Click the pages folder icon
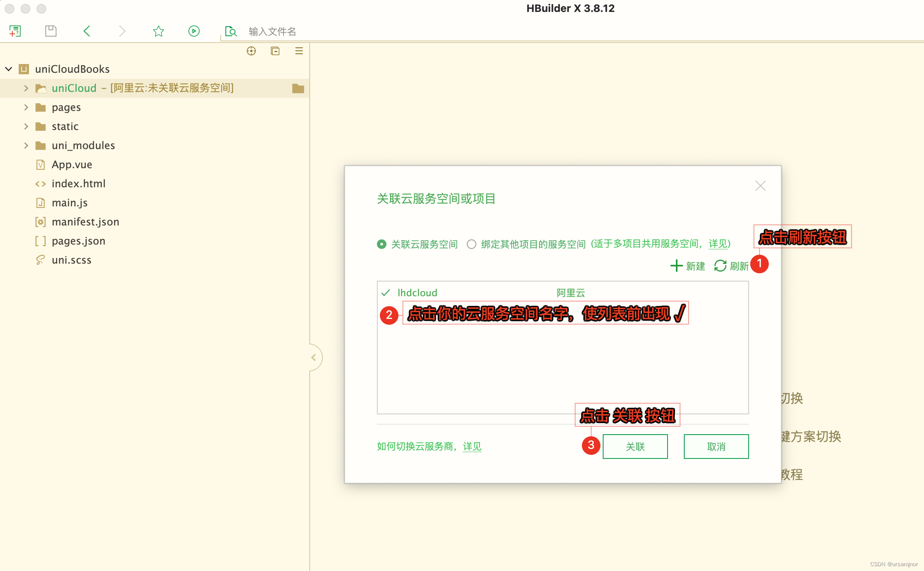 tap(41, 107)
